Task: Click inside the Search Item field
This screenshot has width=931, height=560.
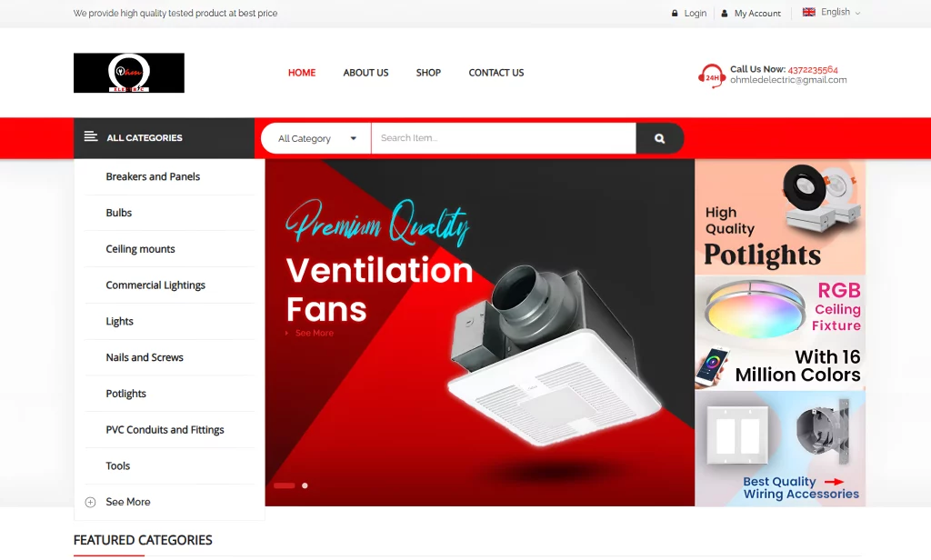Action: pos(503,138)
